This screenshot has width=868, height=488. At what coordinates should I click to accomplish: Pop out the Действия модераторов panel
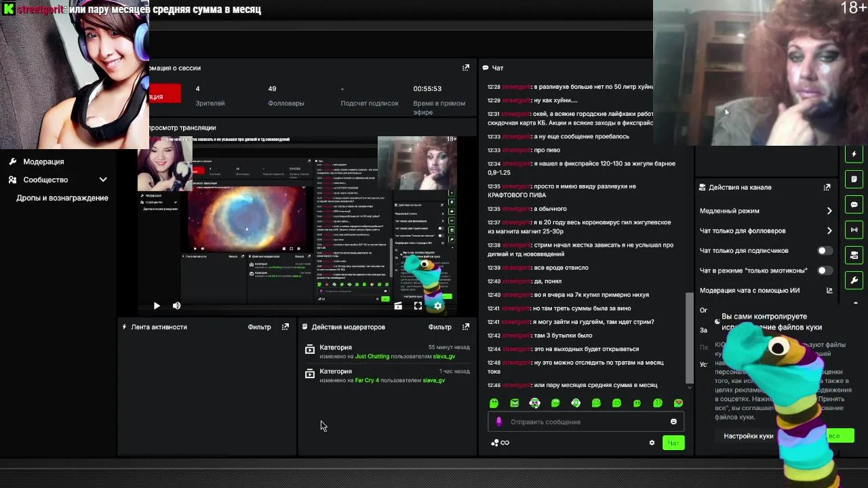(466, 327)
